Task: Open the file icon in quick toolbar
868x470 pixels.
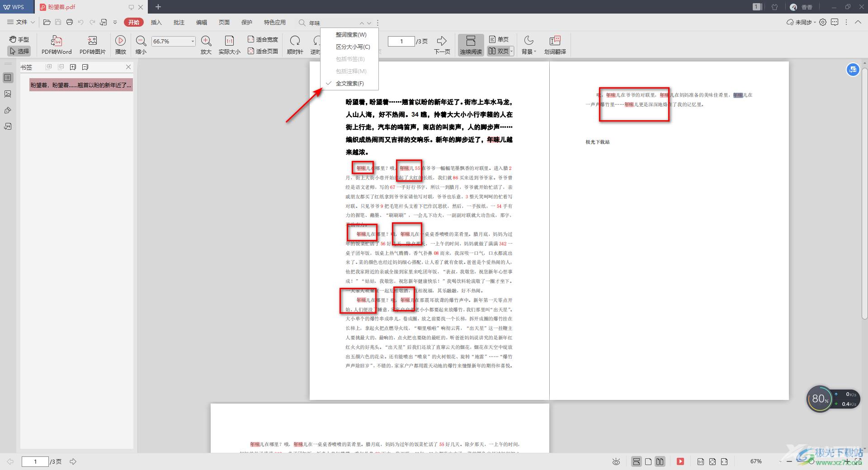Action: [47, 22]
